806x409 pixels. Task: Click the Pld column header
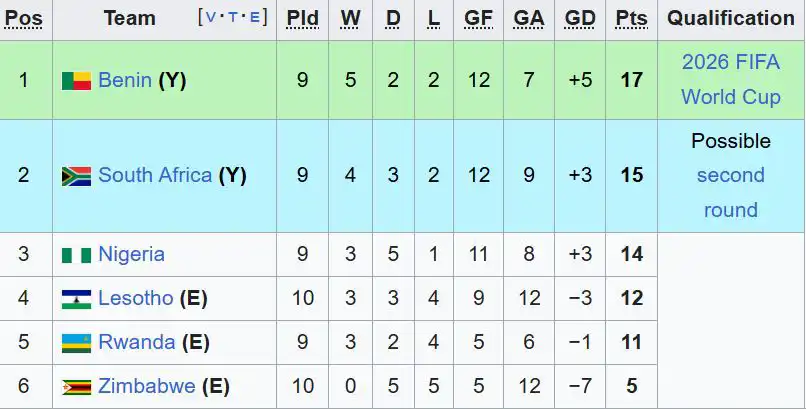point(302,18)
